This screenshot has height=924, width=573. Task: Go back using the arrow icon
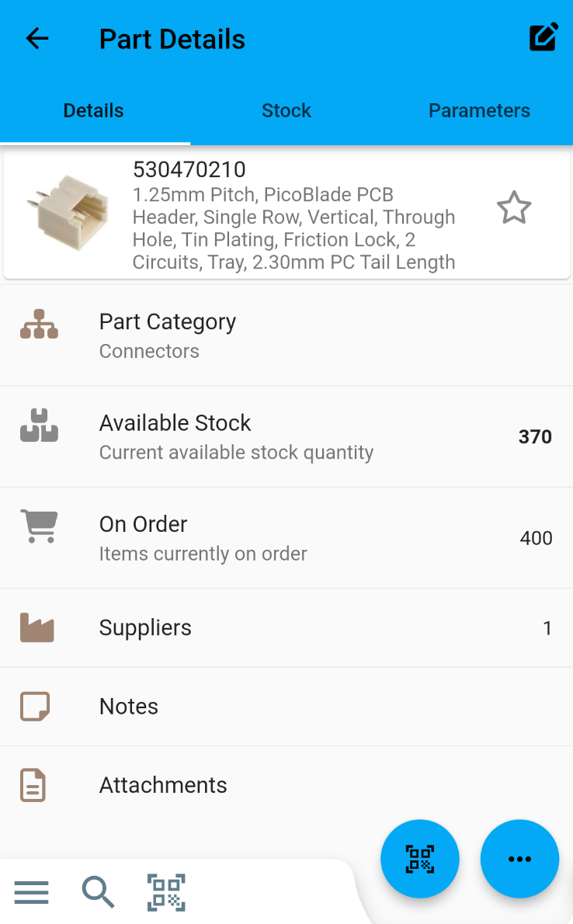click(x=37, y=39)
